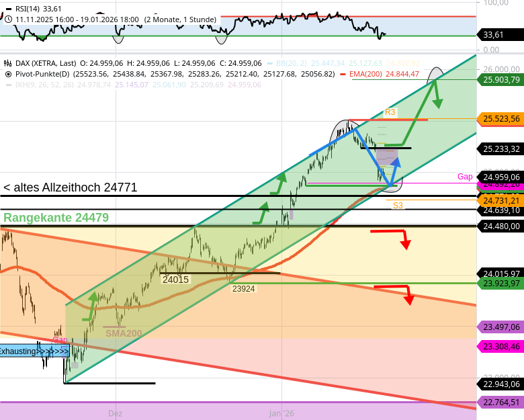
Task: Click the RSI(14) line icon
Action: (x=9, y=9)
